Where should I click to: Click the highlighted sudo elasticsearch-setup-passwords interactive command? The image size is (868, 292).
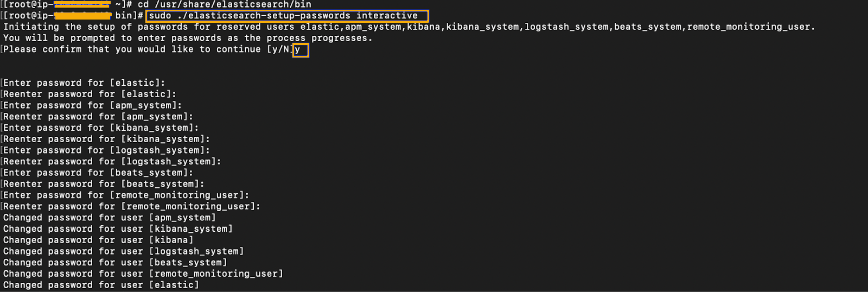click(x=286, y=16)
